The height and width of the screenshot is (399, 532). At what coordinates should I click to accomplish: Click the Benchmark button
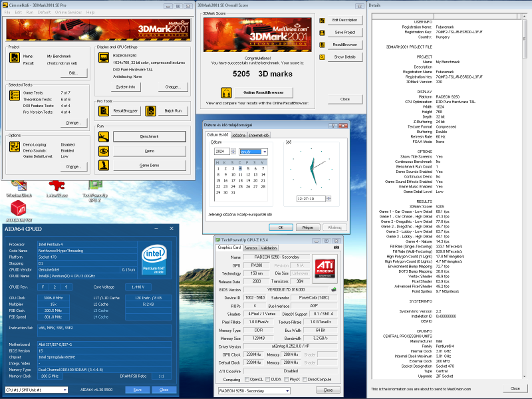point(149,136)
